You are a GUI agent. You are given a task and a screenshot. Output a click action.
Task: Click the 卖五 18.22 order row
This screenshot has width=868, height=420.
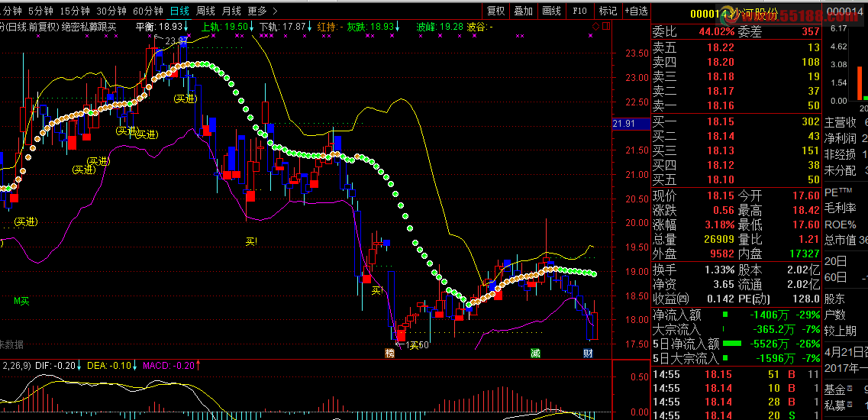(x=737, y=47)
